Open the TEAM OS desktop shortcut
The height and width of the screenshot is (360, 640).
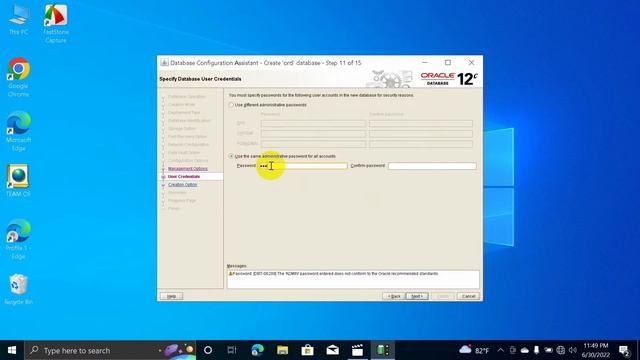click(x=18, y=180)
